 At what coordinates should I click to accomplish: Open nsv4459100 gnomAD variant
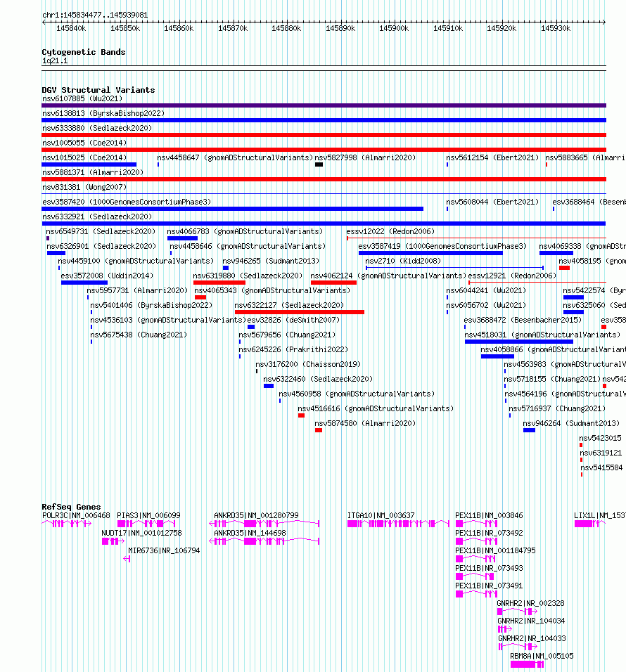click(x=136, y=261)
